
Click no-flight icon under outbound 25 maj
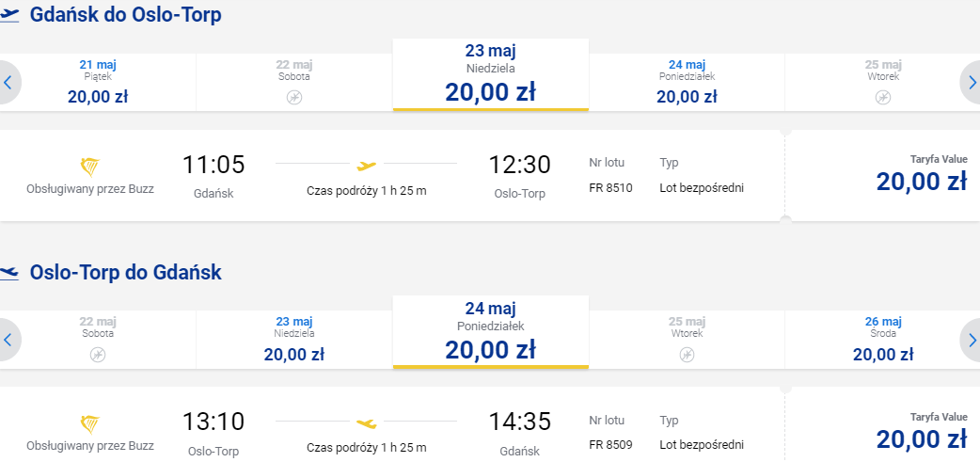point(883,97)
